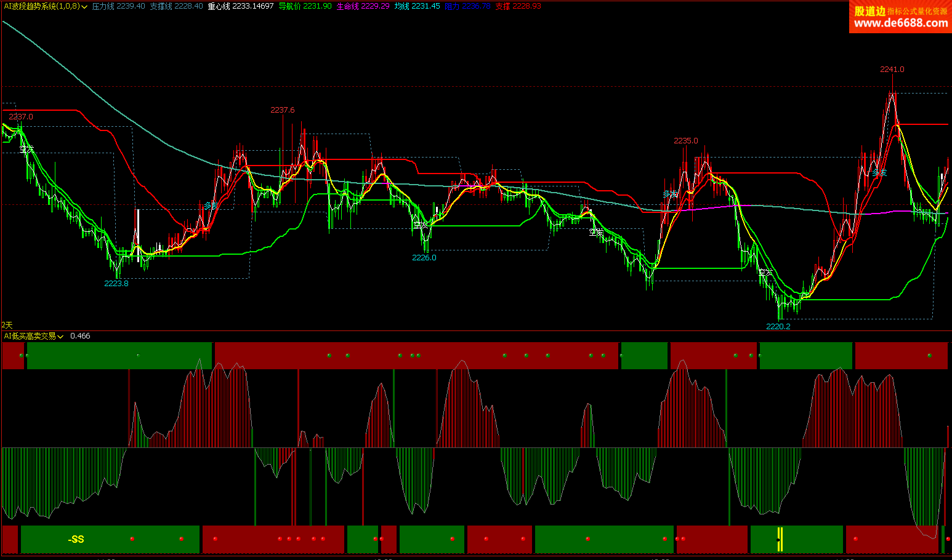Click the cyan 均线 2231.45 label

tap(417, 6)
